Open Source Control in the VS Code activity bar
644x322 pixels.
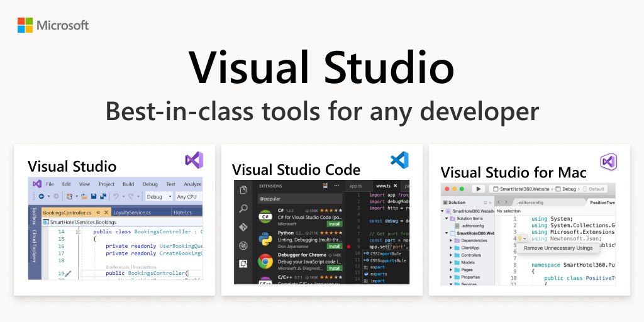(243, 227)
